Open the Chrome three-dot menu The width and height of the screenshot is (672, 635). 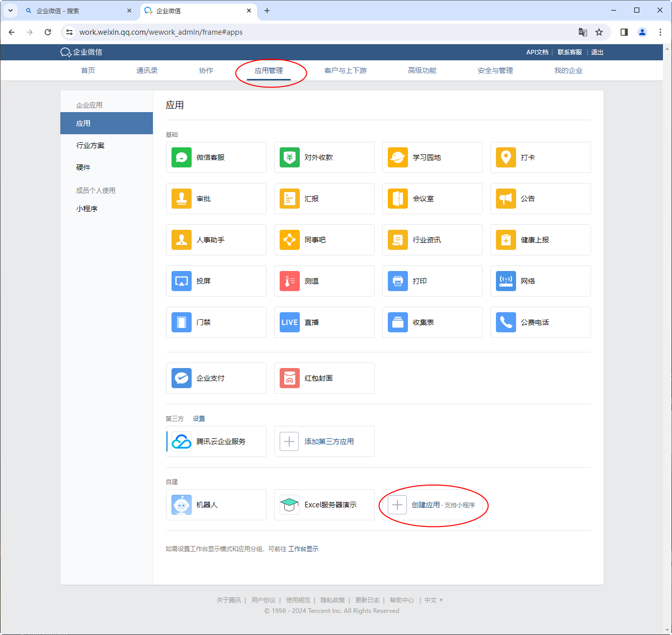pos(660,32)
